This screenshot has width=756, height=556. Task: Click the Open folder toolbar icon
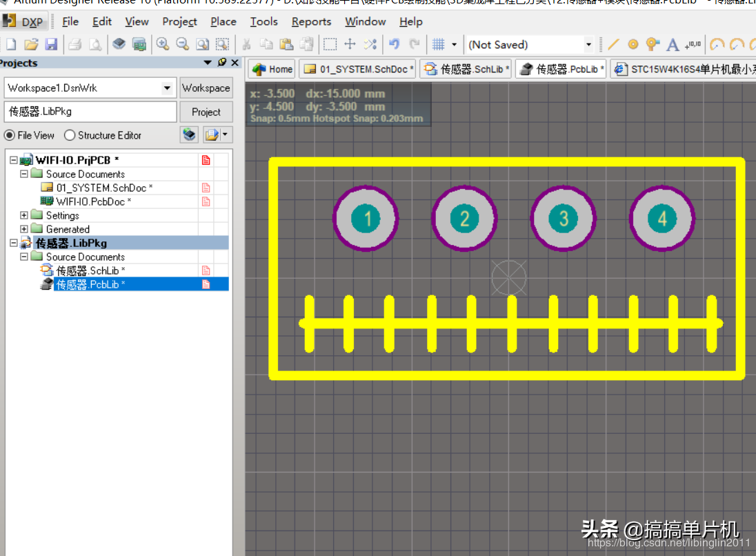[x=31, y=45]
